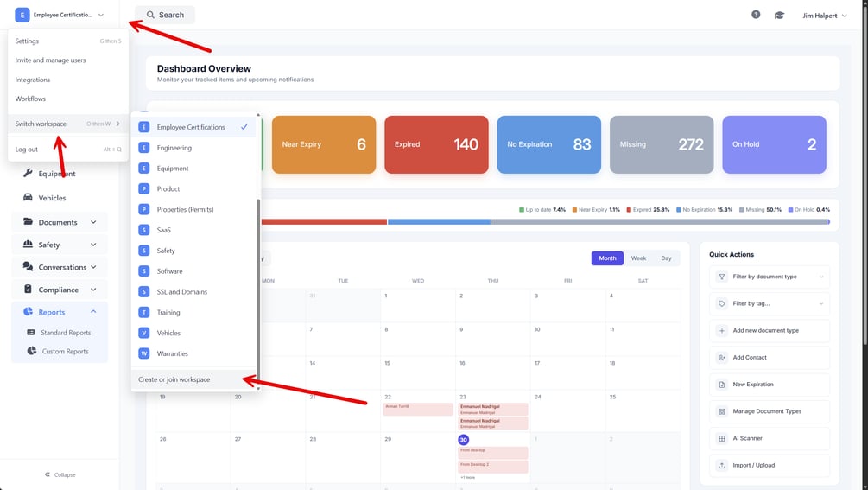The height and width of the screenshot is (490, 868).
Task: Click the Documents folder icon
Action: click(x=28, y=221)
